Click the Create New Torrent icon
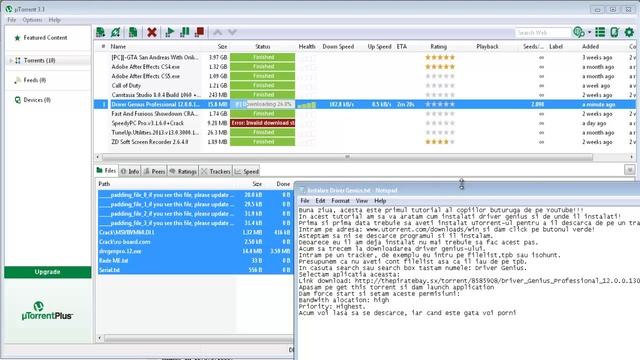 coord(133,32)
